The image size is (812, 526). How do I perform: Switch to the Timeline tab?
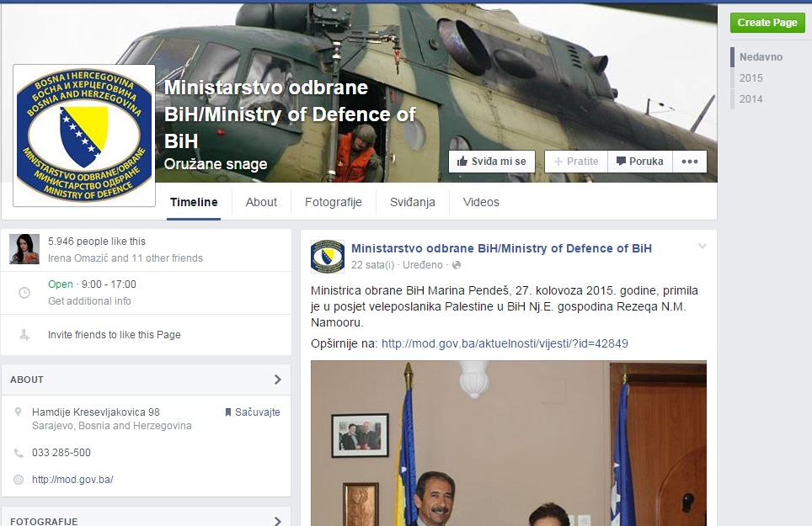(x=194, y=202)
